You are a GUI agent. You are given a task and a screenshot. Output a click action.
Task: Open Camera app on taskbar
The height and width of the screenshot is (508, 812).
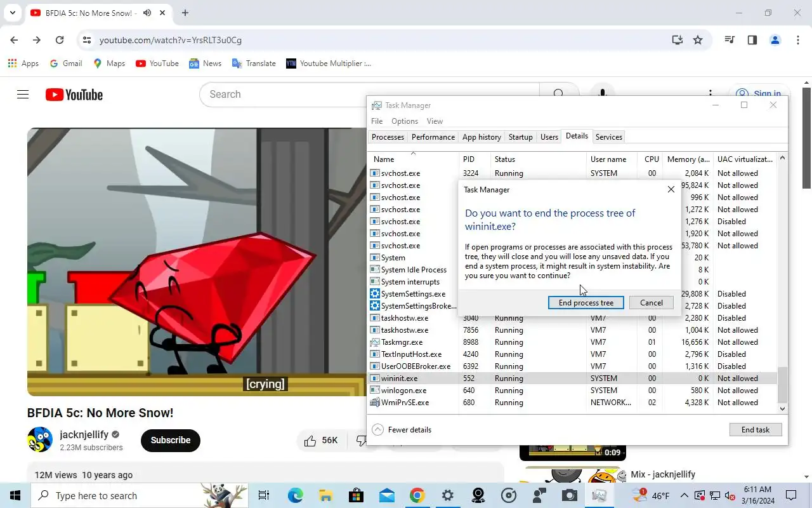click(569, 496)
